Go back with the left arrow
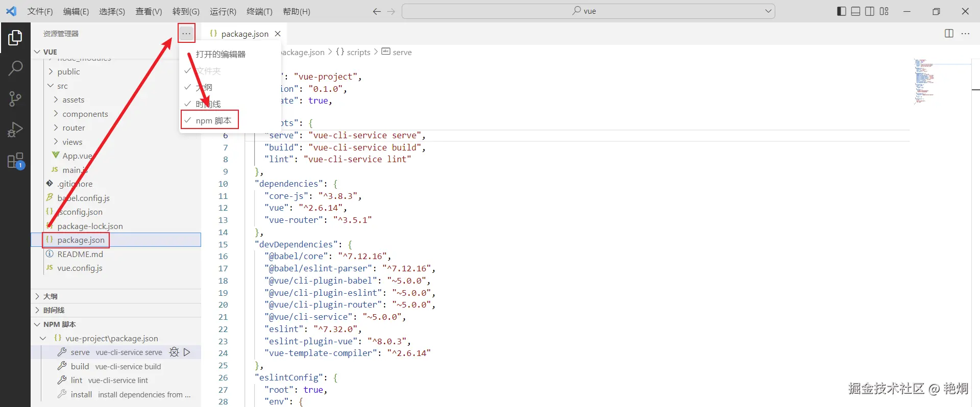This screenshot has width=980, height=407. 377,11
